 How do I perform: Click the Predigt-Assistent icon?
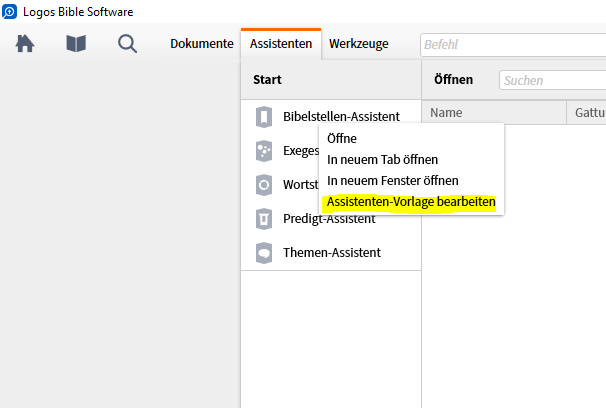[x=264, y=219]
